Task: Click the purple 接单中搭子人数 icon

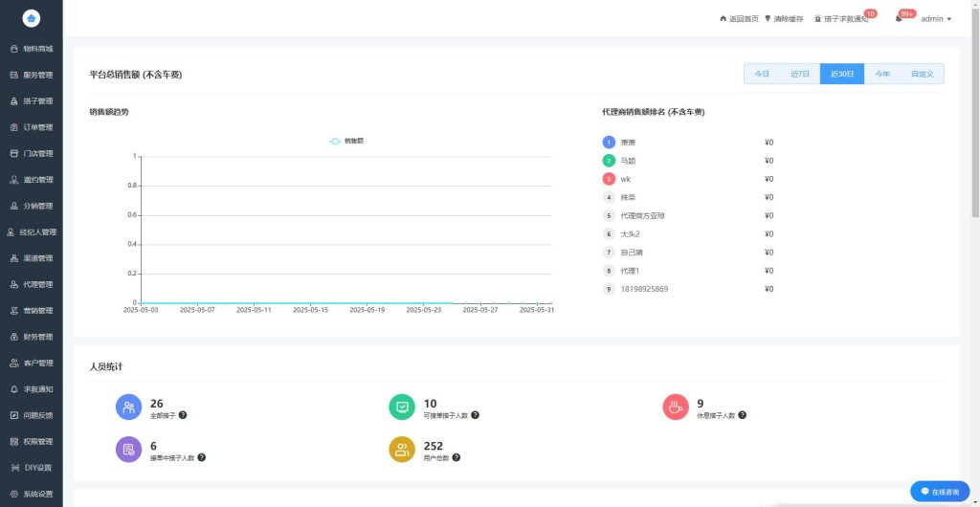Action: (129, 449)
